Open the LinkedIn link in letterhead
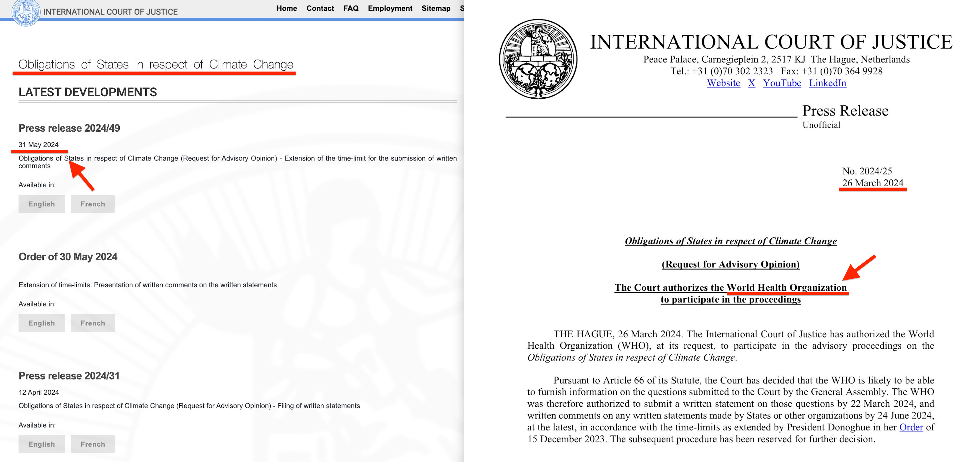This screenshot has width=980, height=462. click(x=827, y=83)
